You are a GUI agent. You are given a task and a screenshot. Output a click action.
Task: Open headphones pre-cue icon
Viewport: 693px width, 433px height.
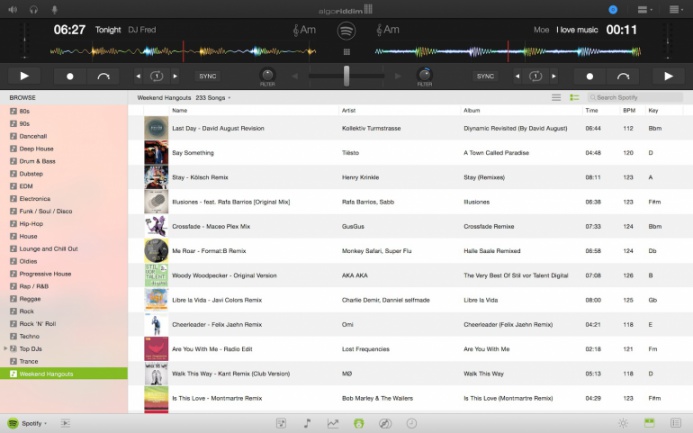pos(34,9)
